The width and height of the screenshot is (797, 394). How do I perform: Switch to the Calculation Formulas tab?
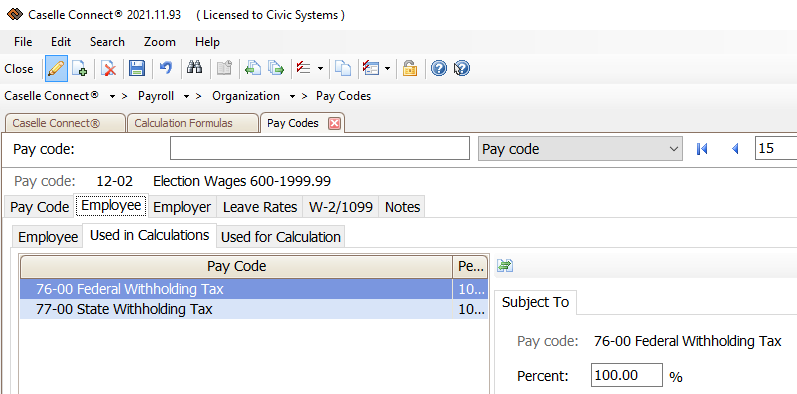[x=193, y=124]
